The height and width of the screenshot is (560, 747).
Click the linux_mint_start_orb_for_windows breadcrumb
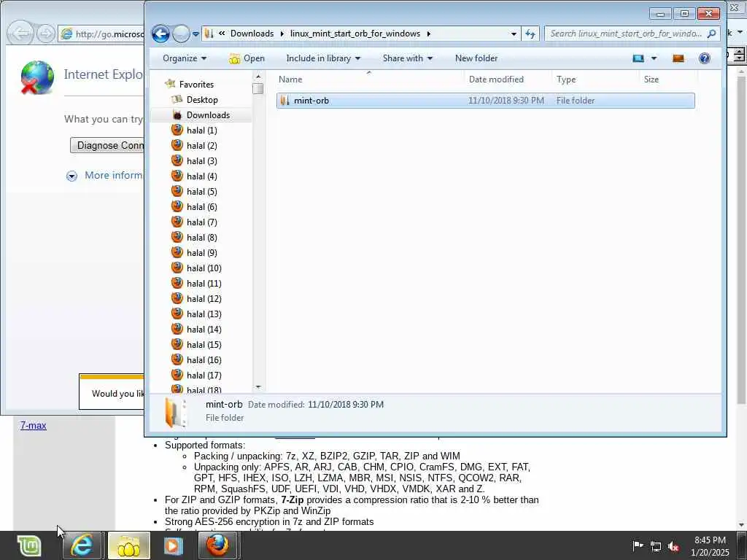click(355, 34)
